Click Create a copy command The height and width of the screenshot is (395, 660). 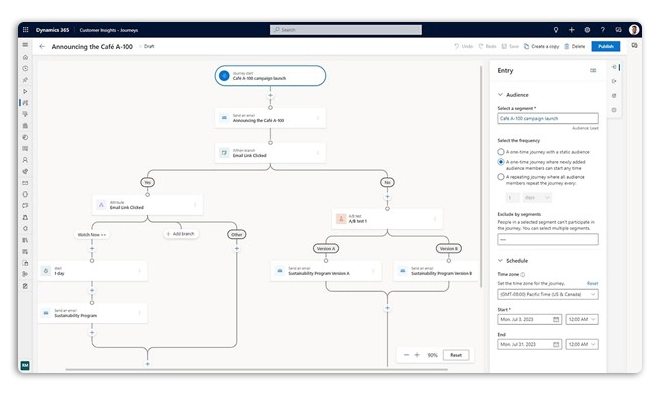541,46
